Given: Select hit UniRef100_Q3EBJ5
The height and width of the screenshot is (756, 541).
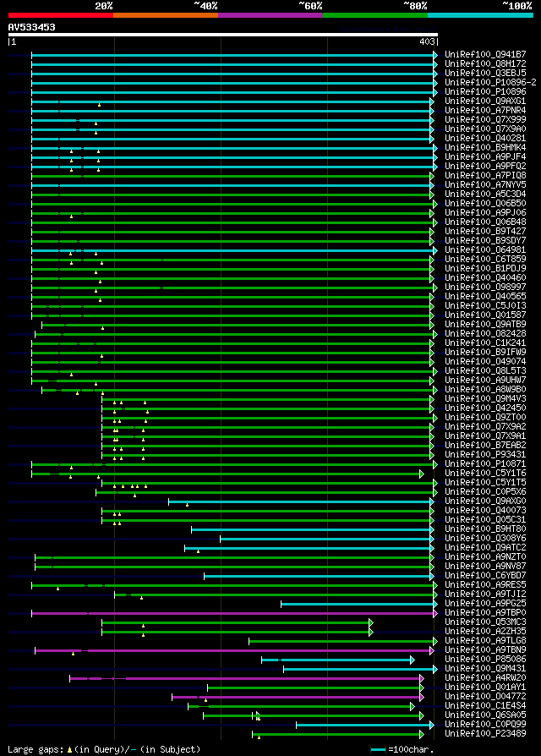Looking at the screenshot, I should (x=485, y=74).
